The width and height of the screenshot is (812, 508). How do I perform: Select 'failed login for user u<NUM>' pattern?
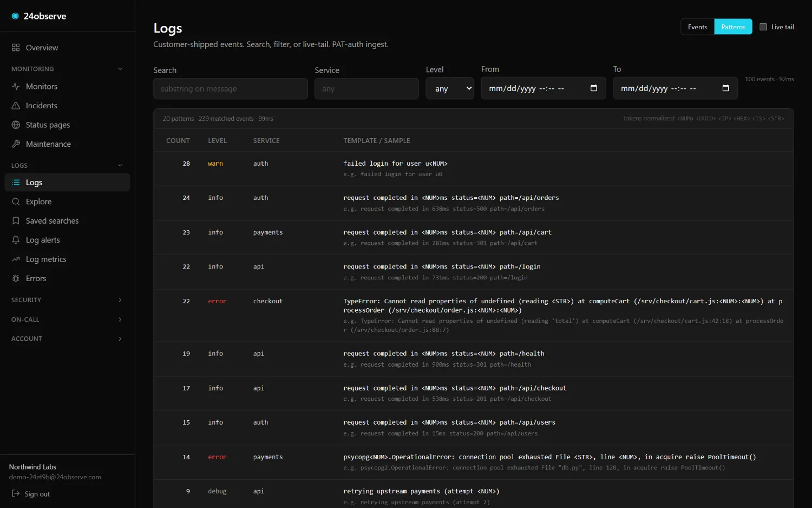coord(474,169)
